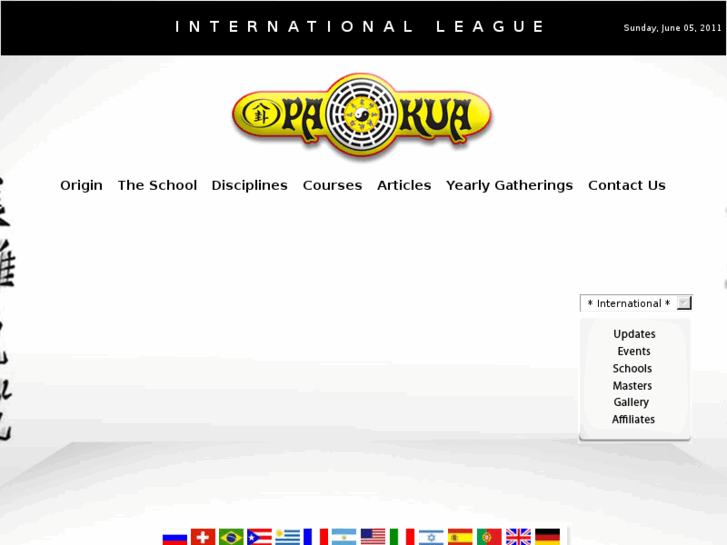Pick the Portugal flag
The width and height of the screenshot is (727, 545).
point(489,537)
